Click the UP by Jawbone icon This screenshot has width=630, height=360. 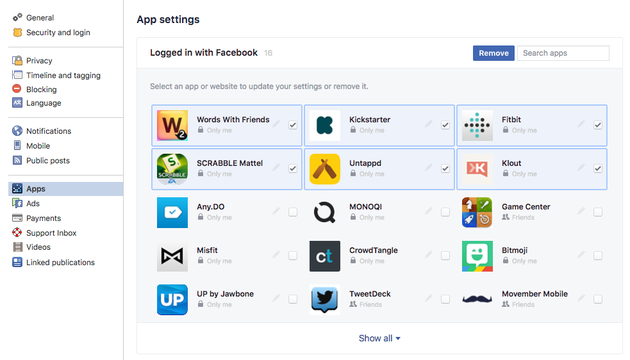tap(172, 300)
